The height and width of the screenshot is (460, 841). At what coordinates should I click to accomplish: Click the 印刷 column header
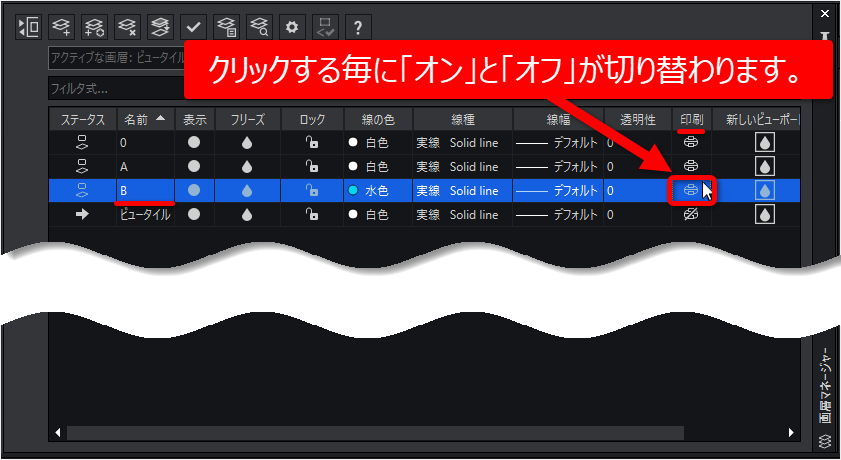[691, 120]
